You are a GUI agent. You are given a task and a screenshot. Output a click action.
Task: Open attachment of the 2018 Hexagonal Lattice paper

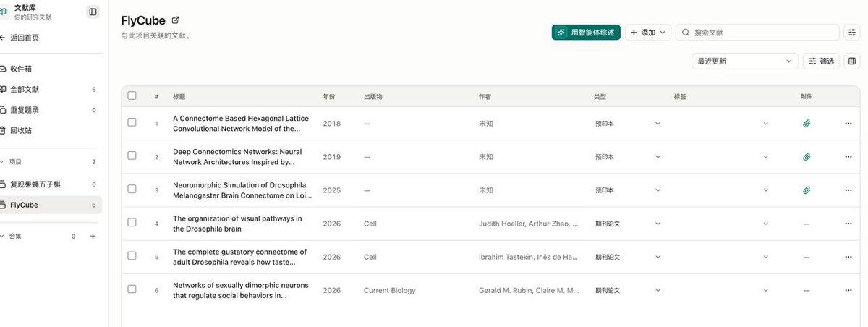click(807, 124)
